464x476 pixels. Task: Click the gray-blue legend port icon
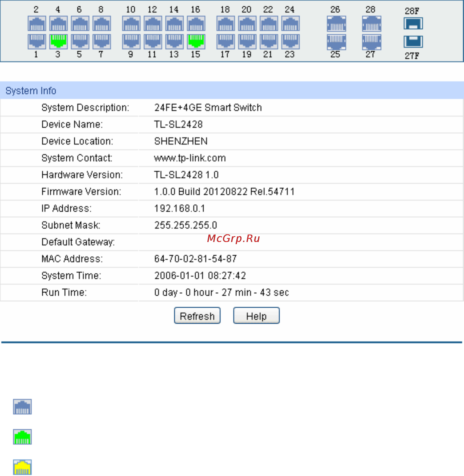point(22,407)
